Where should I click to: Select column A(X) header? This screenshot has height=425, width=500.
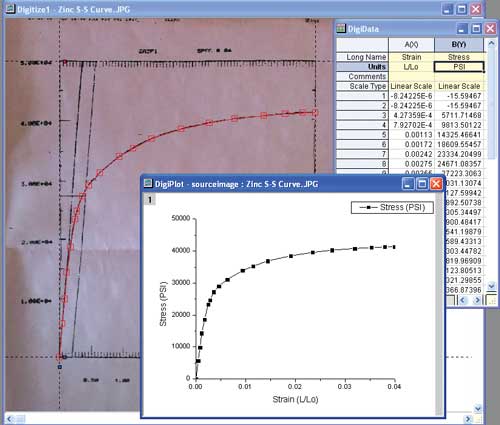411,45
